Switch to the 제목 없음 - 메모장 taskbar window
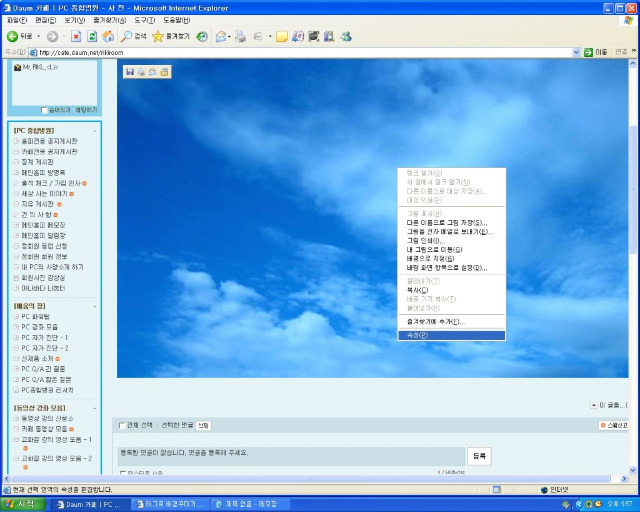The image size is (640, 512). (x=251, y=505)
